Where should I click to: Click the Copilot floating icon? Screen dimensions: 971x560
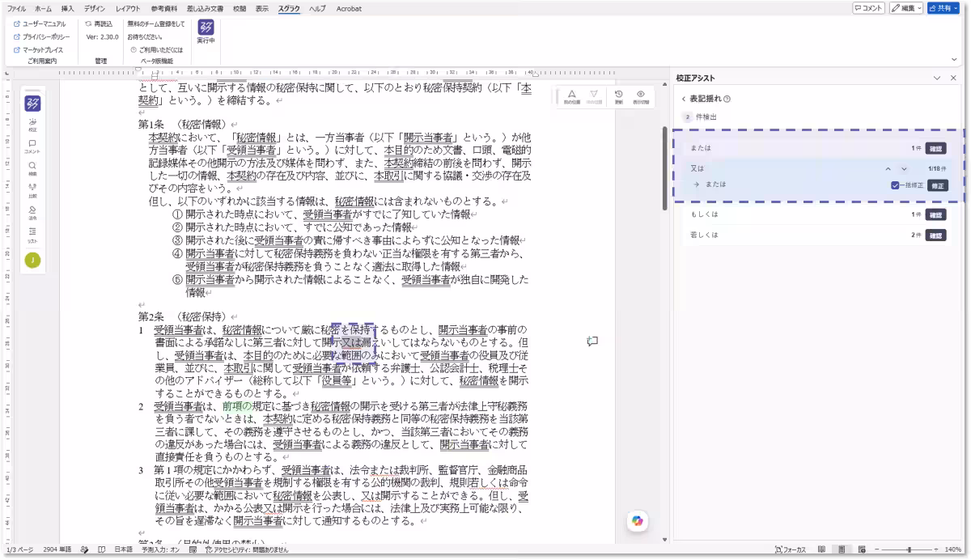click(638, 521)
